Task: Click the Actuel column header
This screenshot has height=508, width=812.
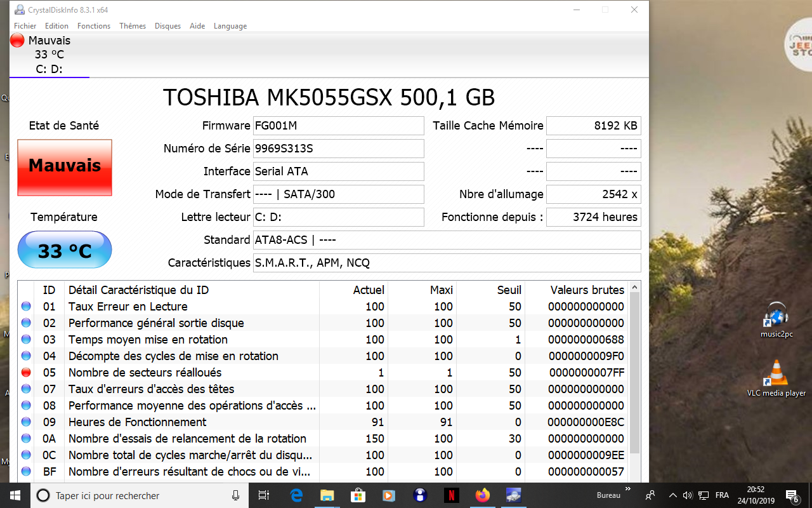Action: (353, 290)
